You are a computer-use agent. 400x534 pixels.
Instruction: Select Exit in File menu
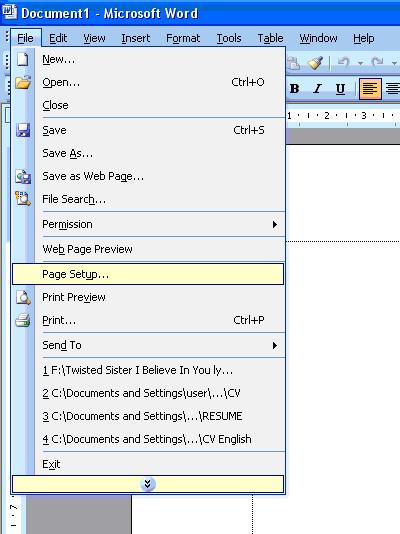point(148,464)
